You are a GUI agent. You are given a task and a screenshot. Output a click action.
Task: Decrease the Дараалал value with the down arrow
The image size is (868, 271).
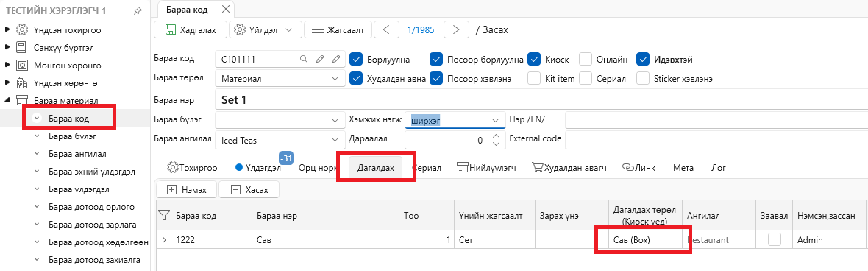click(x=496, y=144)
